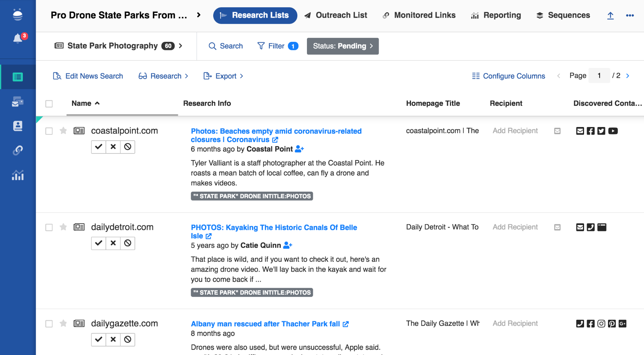This screenshot has width=644, height=355.
Task: Open the outreach messages sidebar icon
Action: coord(18,102)
